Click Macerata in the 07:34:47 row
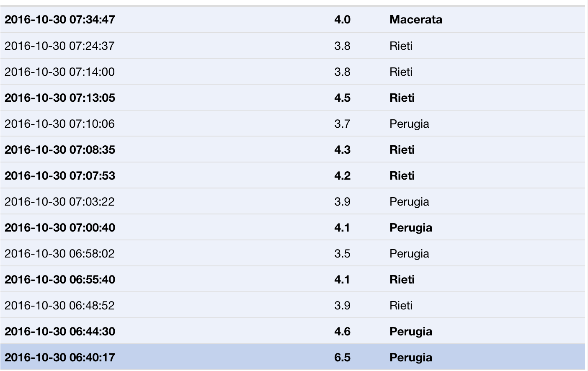 point(415,20)
